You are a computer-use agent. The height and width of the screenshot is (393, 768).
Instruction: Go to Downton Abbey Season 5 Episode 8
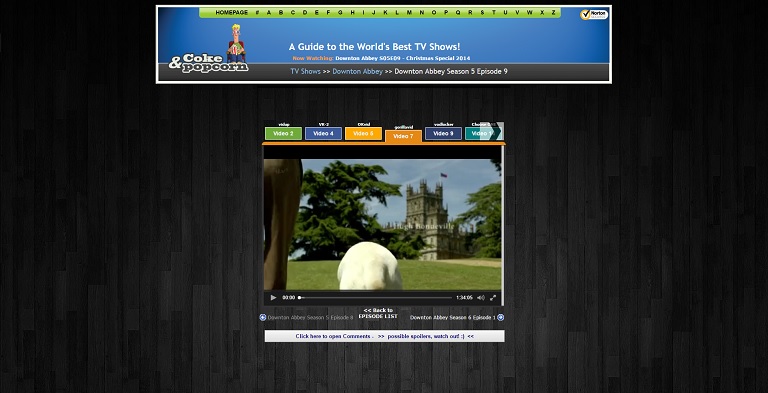coord(310,318)
